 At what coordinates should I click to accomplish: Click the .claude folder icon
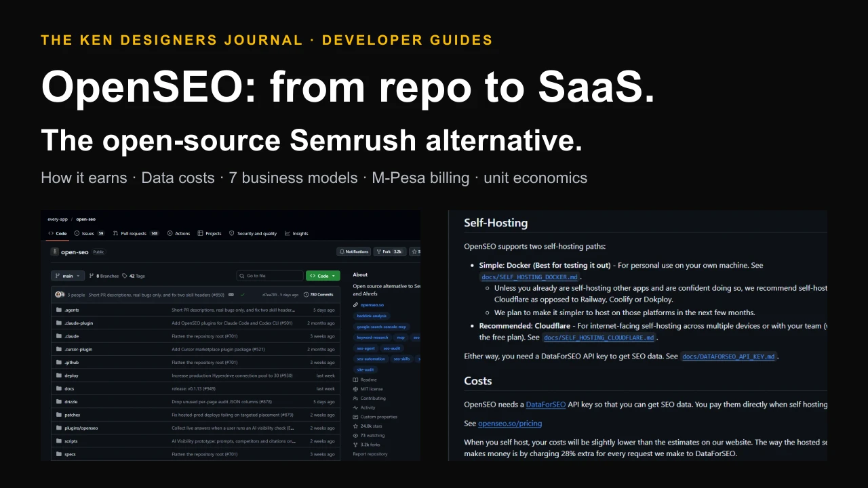click(59, 336)
